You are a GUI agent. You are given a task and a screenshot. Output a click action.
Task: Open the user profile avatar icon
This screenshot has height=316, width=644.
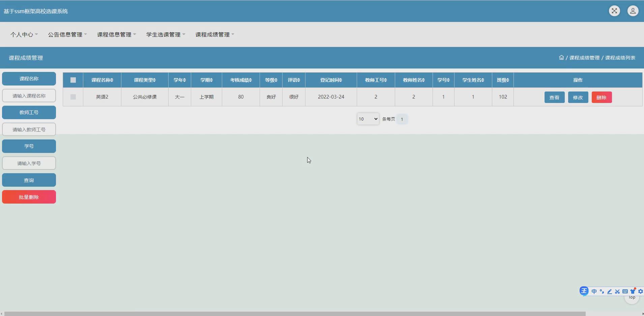pos(633,11)
